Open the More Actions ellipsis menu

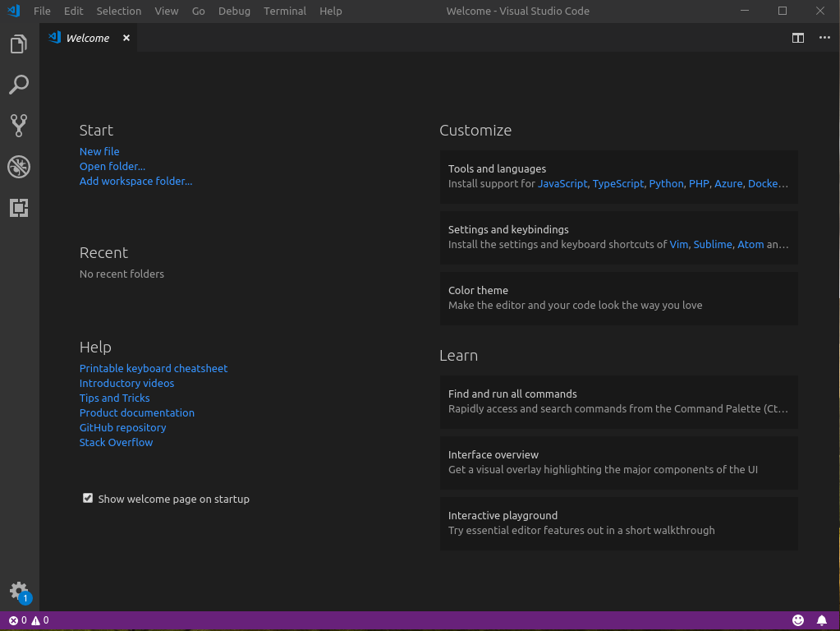coord(824,38)
